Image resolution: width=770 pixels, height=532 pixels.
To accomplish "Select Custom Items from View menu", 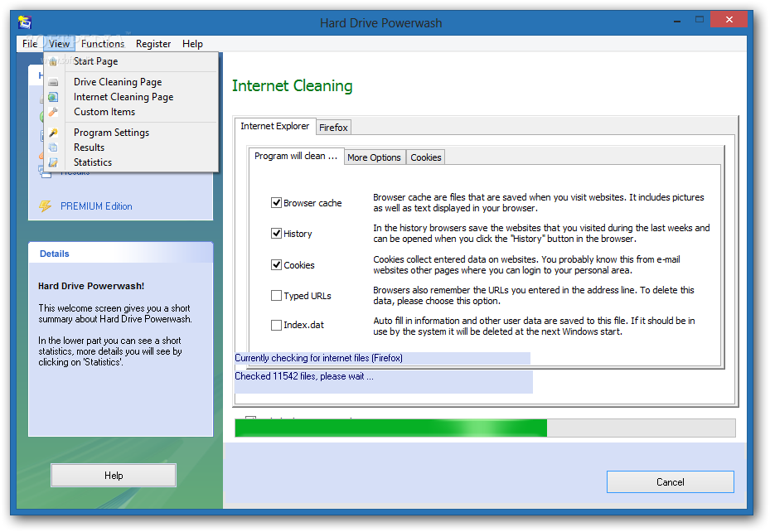I will click(x=131, y=112).
